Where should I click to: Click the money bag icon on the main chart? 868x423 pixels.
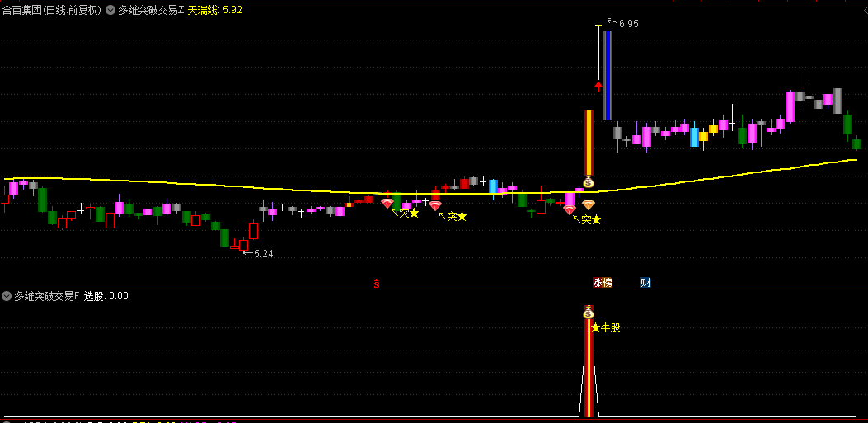pyautogui.click(x=589, y=181)
